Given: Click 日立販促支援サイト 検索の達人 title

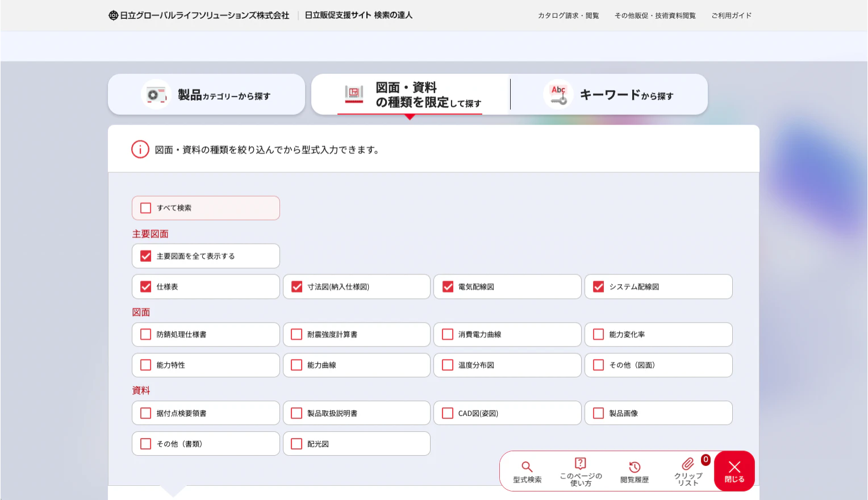Looking at the screenshot, I should [x=358, y=15].
